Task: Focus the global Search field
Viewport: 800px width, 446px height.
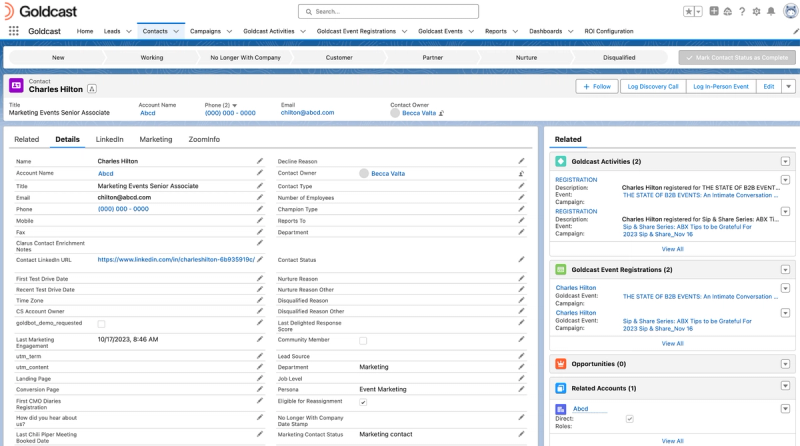Action: (x=388, y=11)
